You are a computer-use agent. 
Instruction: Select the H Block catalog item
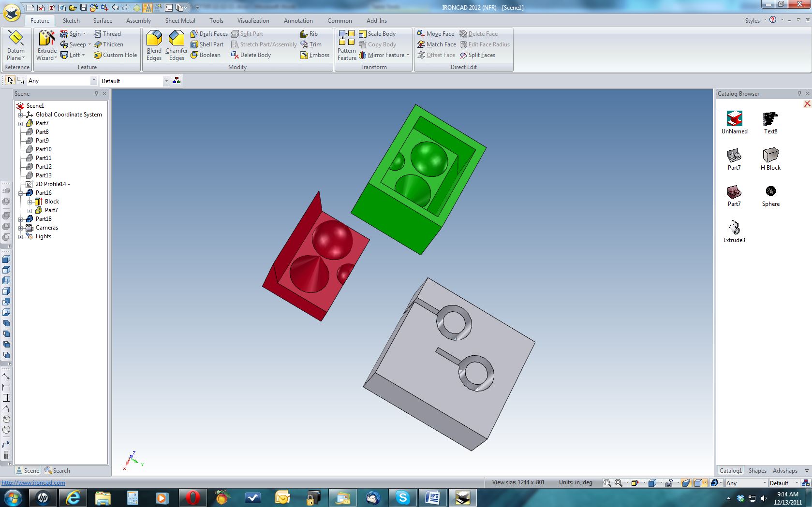point(770,159)
